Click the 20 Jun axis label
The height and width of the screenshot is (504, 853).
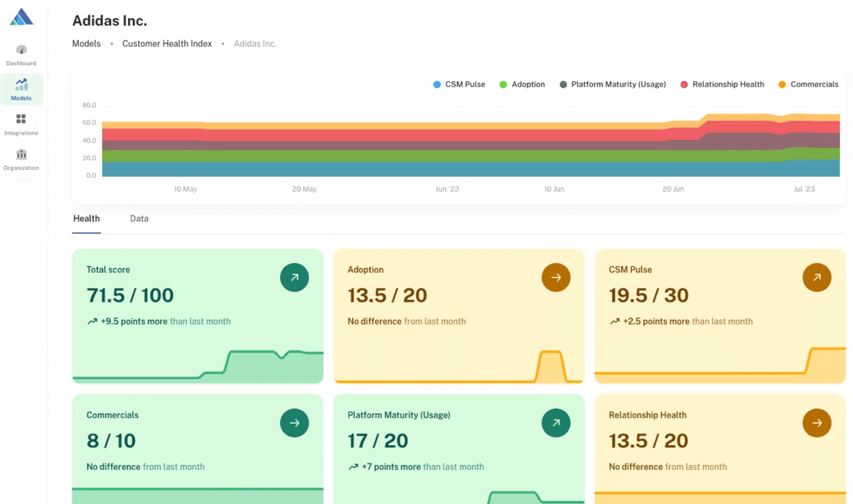point(673,189)
